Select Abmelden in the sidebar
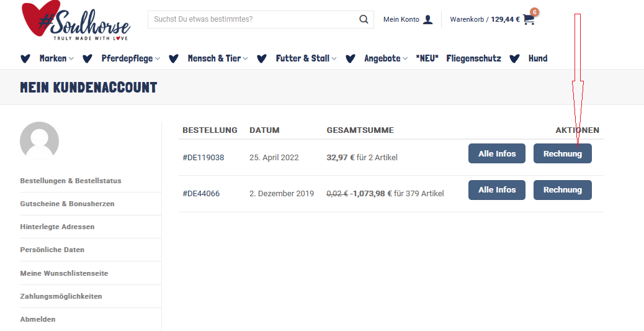The image size is (644, 331). 38,319
